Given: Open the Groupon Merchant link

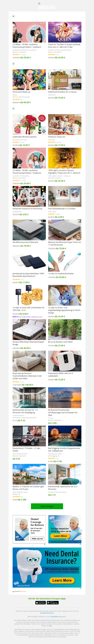Looking at the screenshot, I should tap(47, 613).
